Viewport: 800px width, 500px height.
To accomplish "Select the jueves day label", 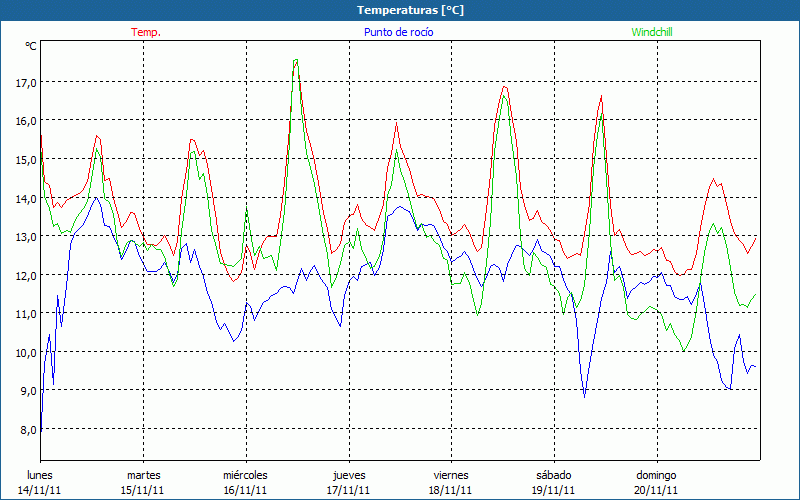I will tap(349, 474).
